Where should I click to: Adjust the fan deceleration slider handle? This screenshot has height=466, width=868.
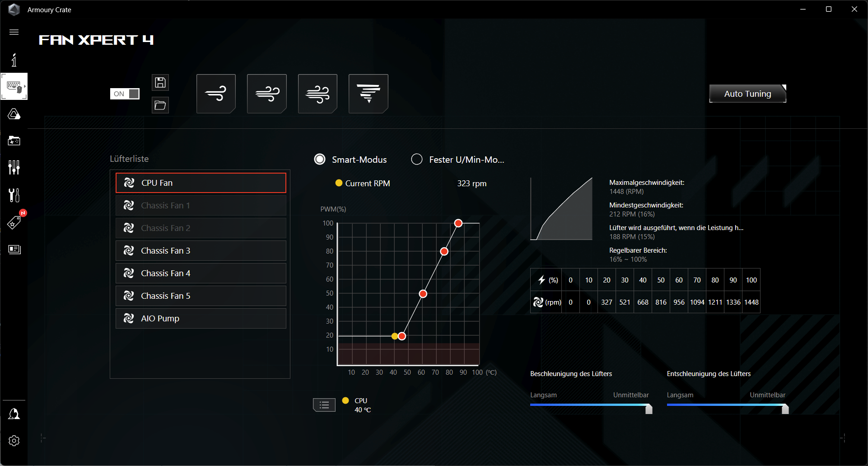(785, 409)
